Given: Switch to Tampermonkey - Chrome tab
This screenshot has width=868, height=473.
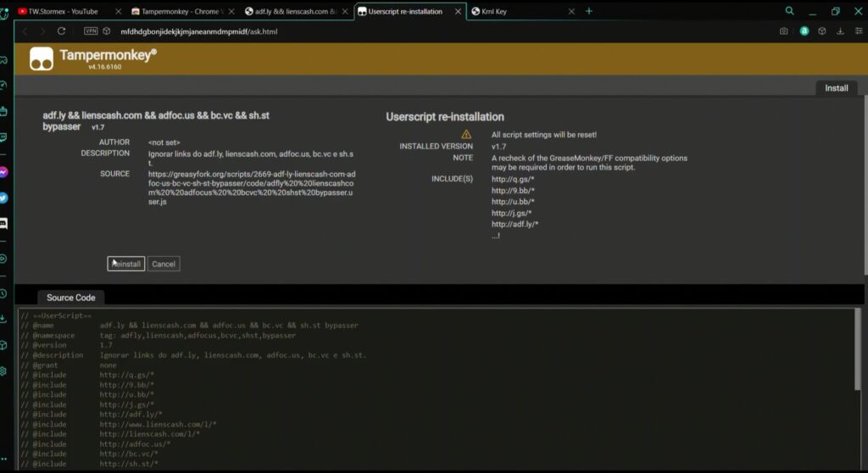Looking at the screenshot, I should coord(183,11).
